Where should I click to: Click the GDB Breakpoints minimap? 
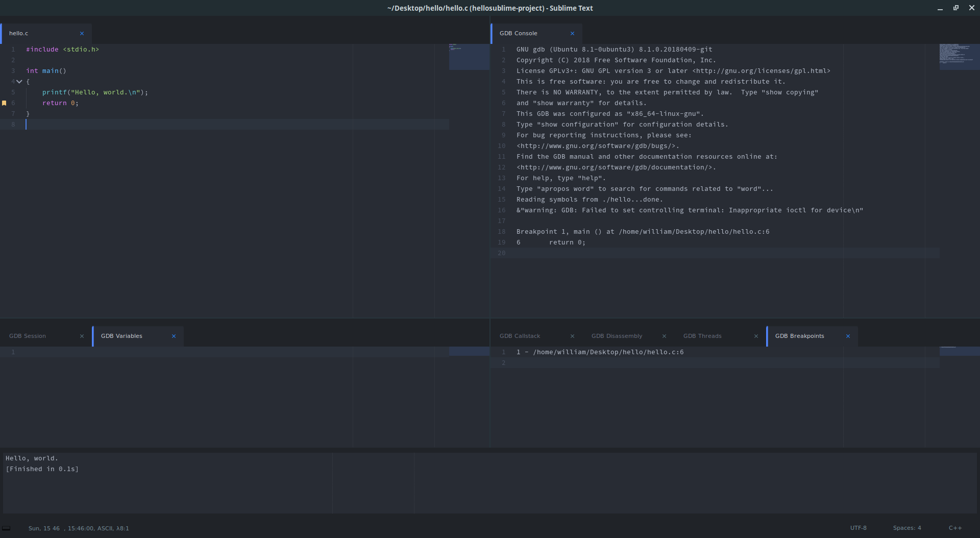point(960,351)
